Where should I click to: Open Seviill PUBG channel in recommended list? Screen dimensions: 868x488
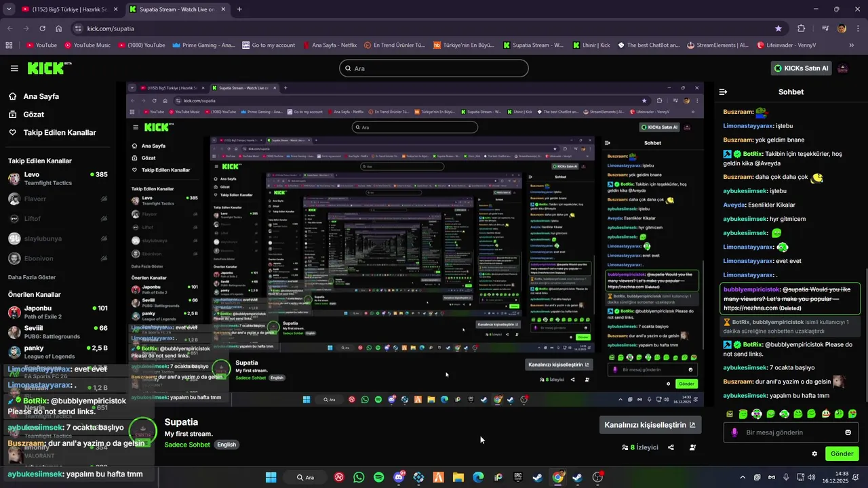[x=58, y=331]
